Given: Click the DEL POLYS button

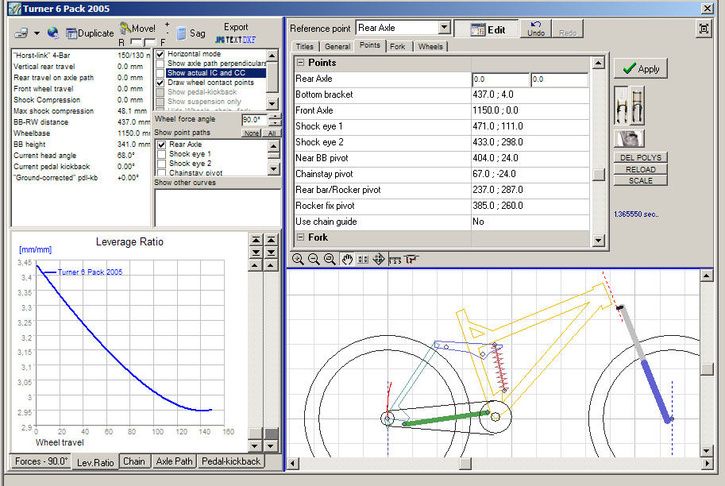Looking at the screenshot, I should click(640, 158).
